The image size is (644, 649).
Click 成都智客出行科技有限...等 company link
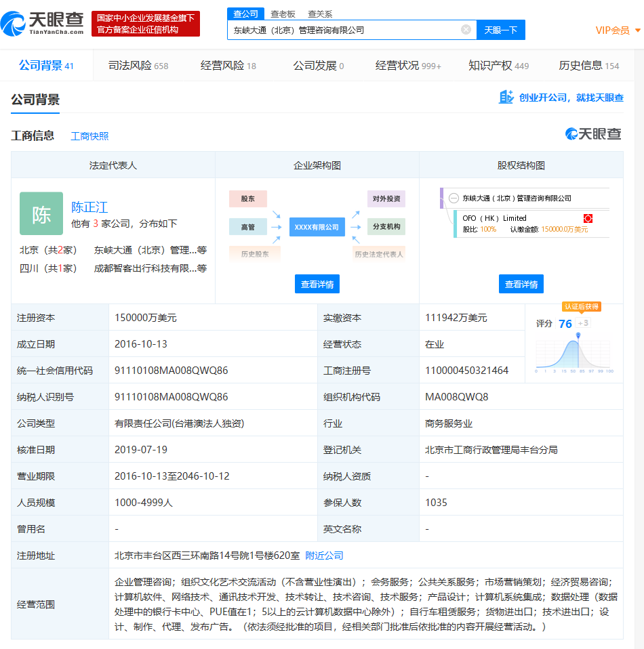(150, 268)
